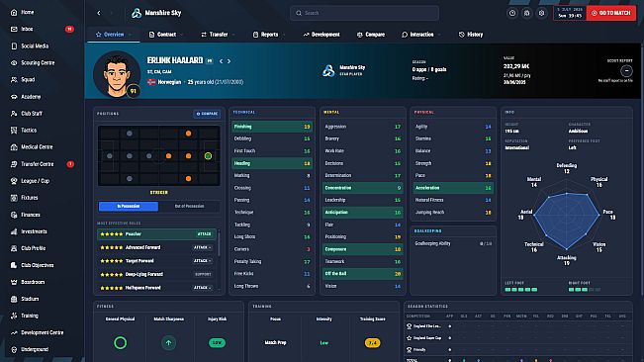
Task: Go to Scouting Centre
Action: (38, 62)
